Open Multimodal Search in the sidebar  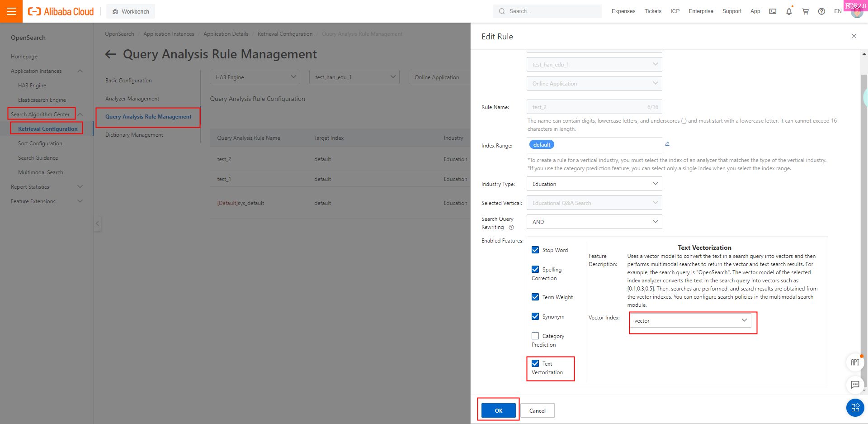[41, 172]
